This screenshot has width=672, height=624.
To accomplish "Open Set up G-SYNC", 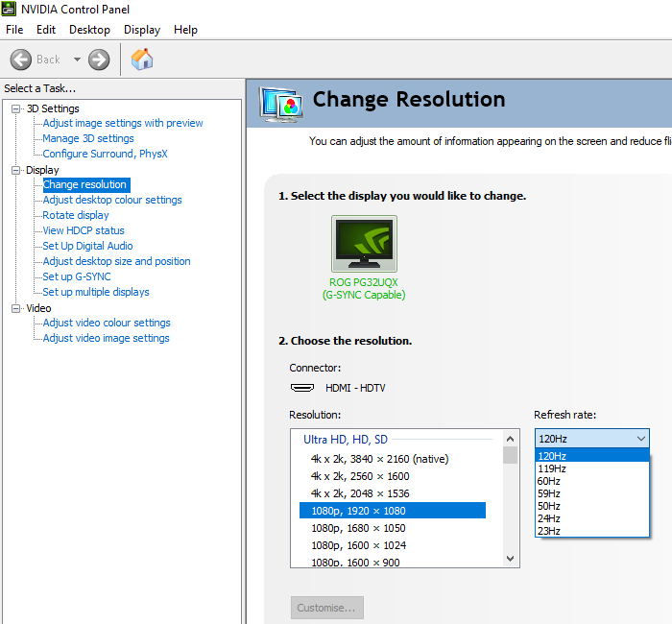I will point(77,276).
